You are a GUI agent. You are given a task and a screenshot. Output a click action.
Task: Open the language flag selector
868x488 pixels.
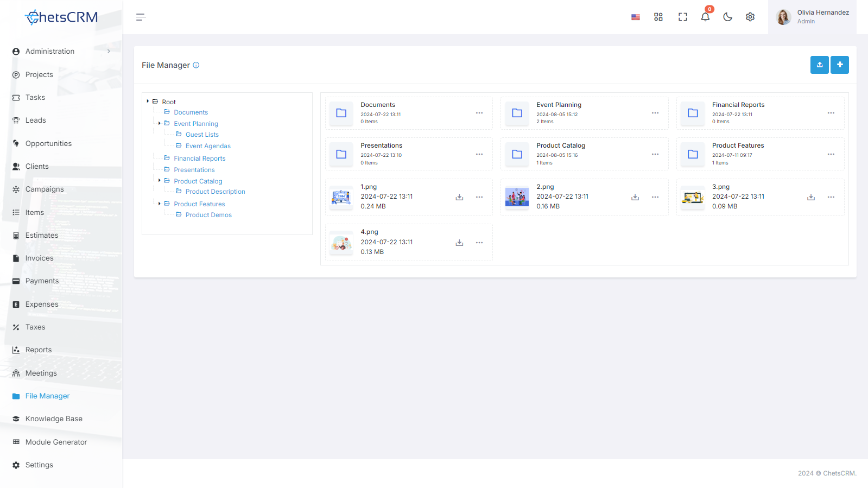click(636, 17)
